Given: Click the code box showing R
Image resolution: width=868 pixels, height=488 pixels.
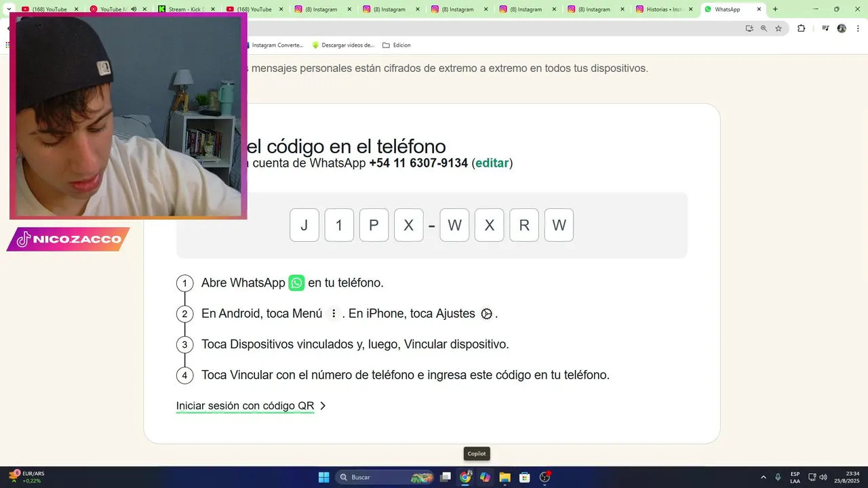Looking at the screenshot, I should [524, 225].
